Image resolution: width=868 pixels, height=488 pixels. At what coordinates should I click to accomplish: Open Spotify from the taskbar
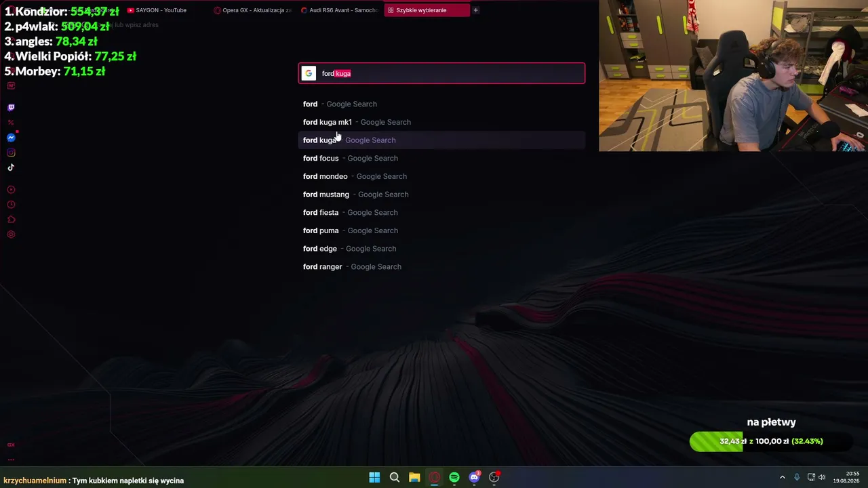(x=454, y=477)
